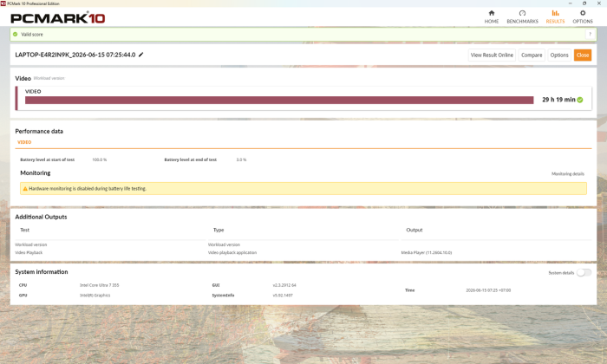Click the Hardware monitoring disabled notice
Screen dimensions: 607x364
(303, 188)
